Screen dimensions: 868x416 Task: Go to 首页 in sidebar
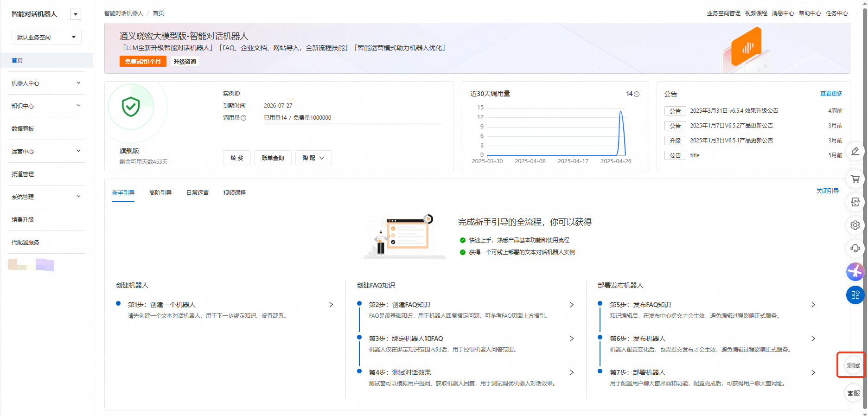46,60
